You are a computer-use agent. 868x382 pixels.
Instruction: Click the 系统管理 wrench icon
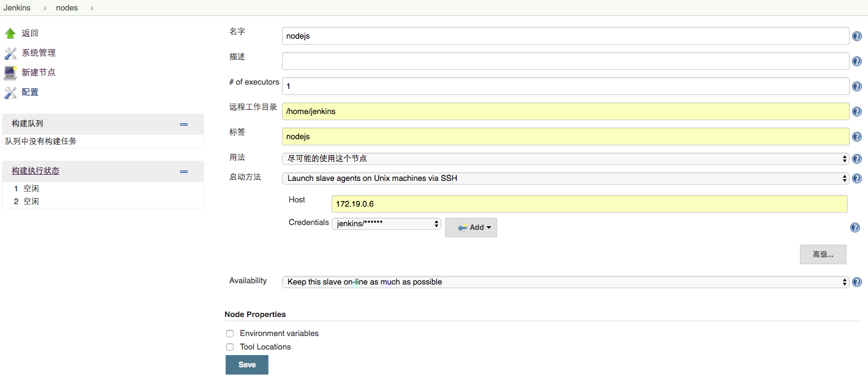click(10, 53)
